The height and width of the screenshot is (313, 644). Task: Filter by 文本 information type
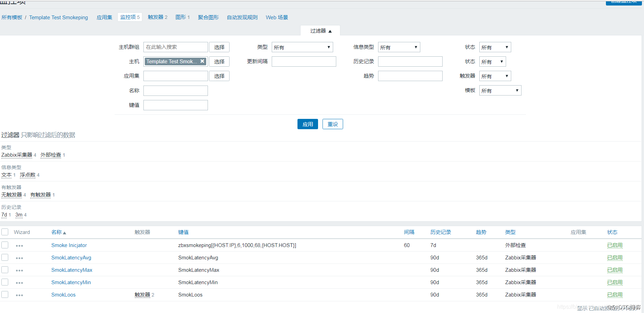point(7,175)
